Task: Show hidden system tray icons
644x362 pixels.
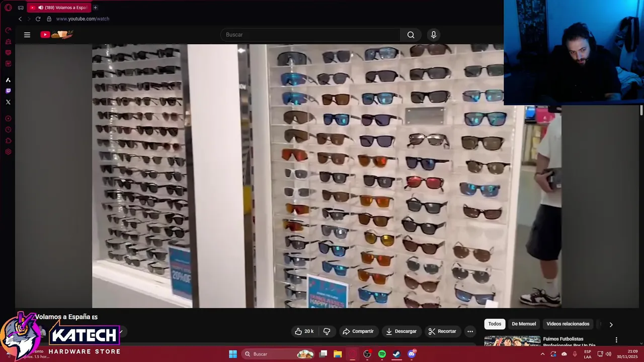Action: (542, 354)
